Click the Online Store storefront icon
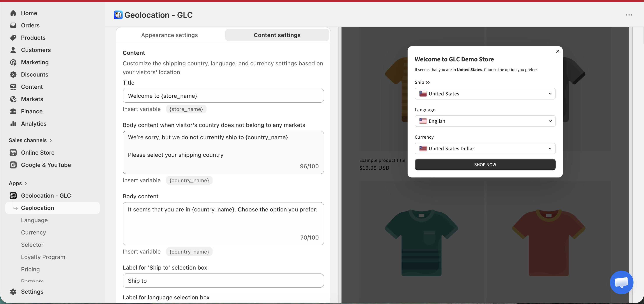This screenshot has height=304, width=644. (x=13, y=152)
